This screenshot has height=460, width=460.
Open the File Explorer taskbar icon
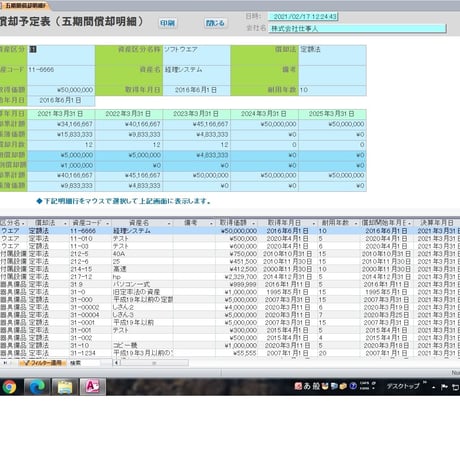(x=65, y=387)
